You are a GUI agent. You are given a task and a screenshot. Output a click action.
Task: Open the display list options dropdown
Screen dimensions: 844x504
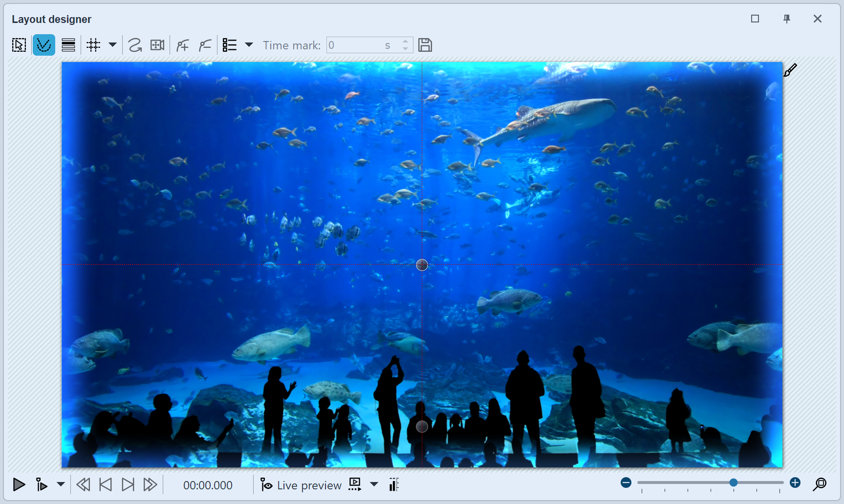point(249,45)
